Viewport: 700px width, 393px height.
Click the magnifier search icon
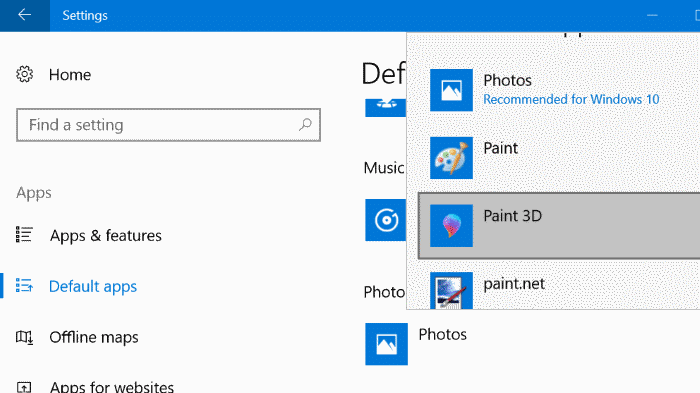(305, 125)
